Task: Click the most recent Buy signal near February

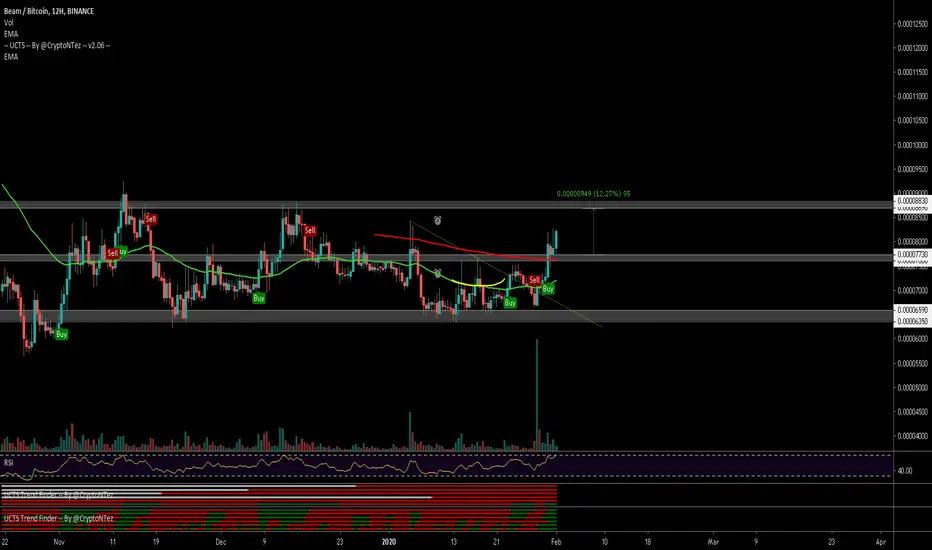Action: [548, 288]
